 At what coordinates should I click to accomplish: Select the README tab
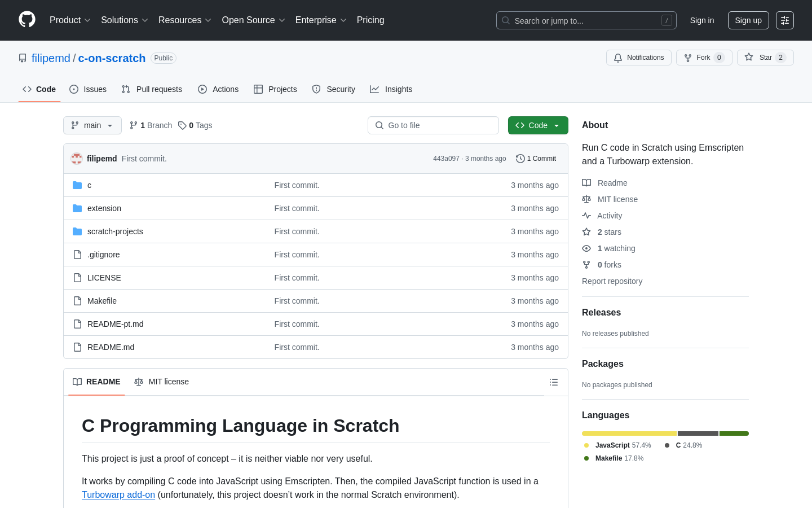tap(96, 382)
